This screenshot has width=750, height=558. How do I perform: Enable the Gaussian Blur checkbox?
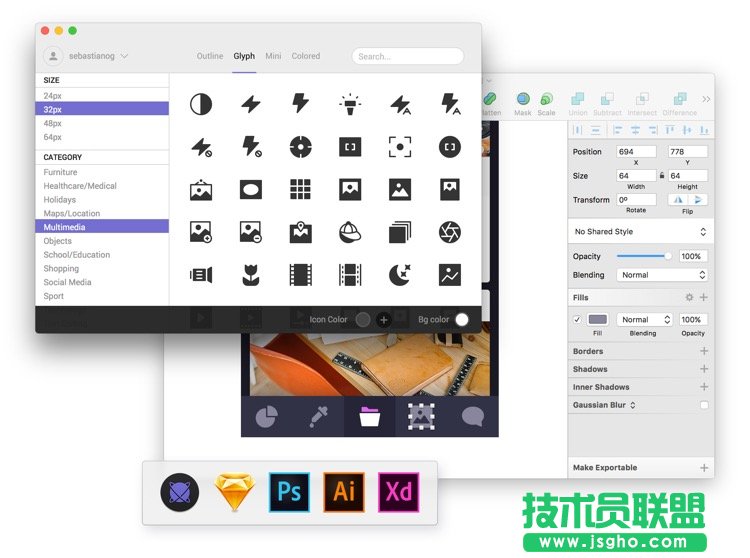tap(704, 405)
